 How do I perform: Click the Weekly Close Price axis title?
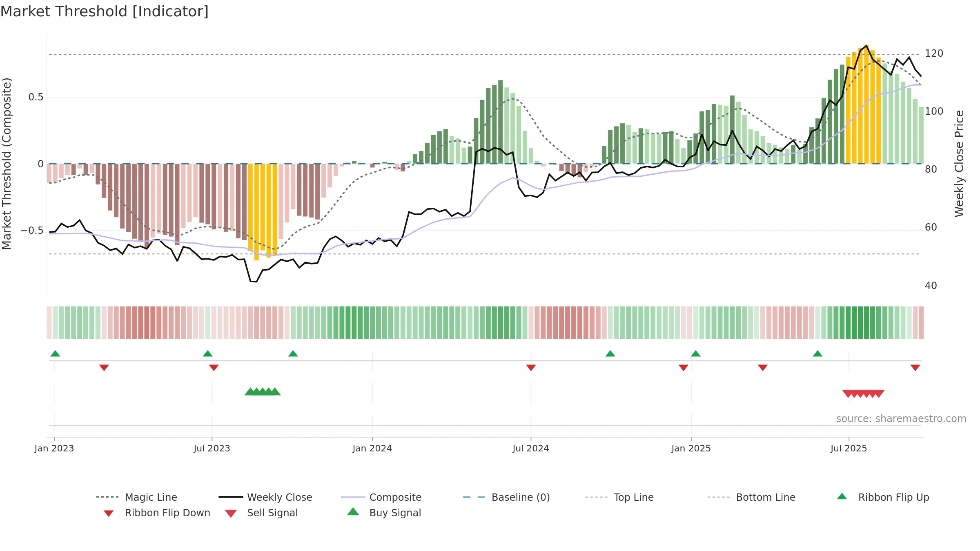click(x=959, y=164)
